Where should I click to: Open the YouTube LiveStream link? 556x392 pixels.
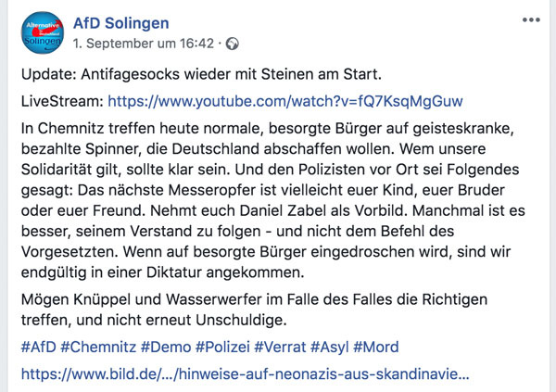(x=285, y=100)
